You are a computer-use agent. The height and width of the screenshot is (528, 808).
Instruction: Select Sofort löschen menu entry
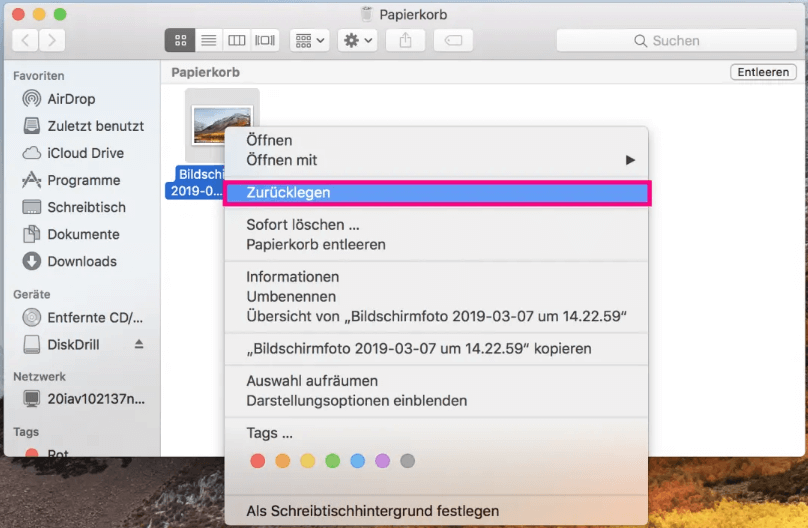[303, 225]
